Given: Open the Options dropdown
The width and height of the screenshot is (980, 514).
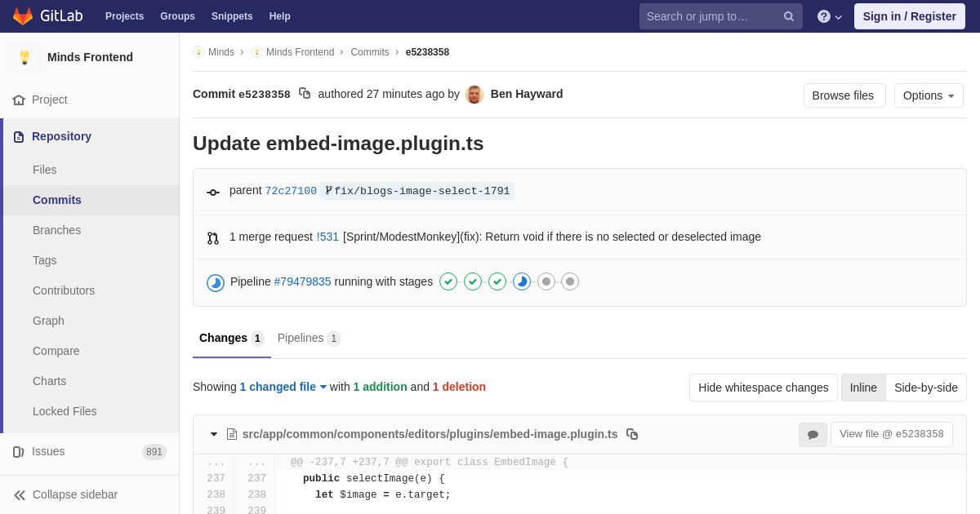Looking at the screenshot, I should pos(929,95).
